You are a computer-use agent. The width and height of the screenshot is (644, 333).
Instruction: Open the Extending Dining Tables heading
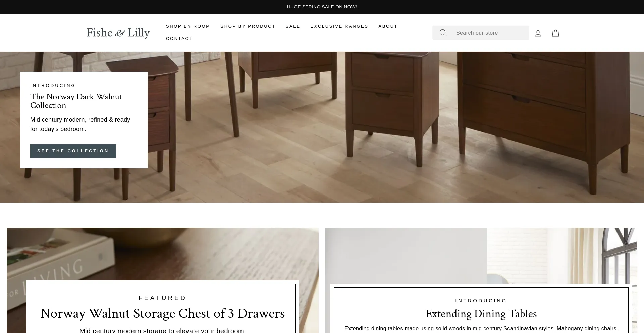tap(481, 314)
